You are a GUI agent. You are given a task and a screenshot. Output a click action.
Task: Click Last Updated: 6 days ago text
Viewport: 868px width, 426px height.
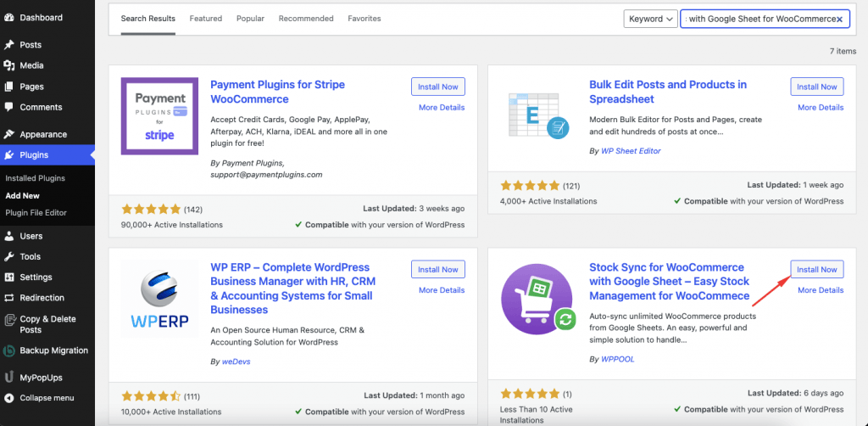click(x=795, y=393)
